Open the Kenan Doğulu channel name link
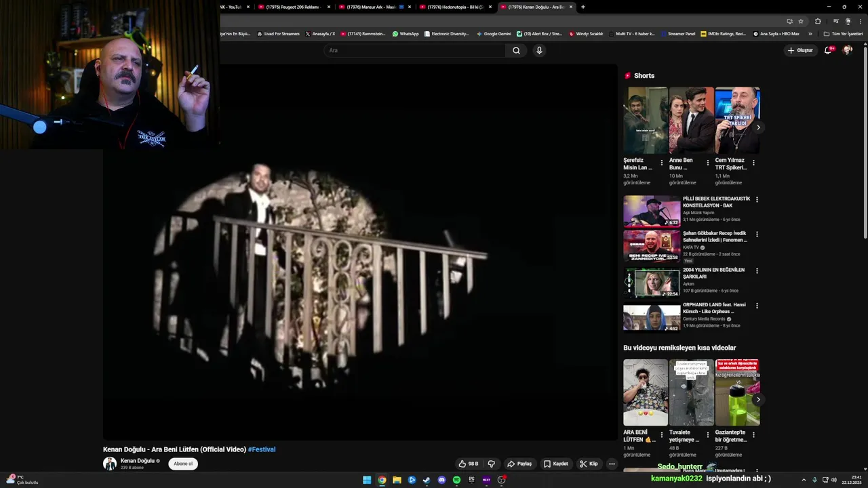 138,461
